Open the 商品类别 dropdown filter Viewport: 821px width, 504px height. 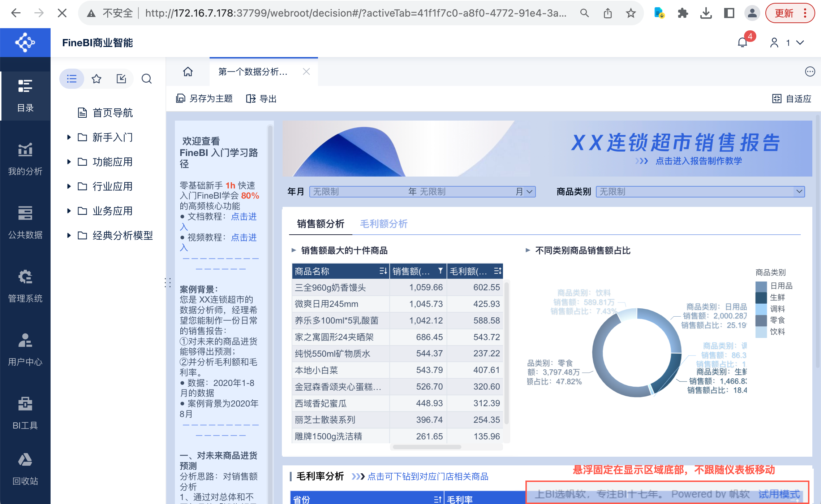coord(799,192)
